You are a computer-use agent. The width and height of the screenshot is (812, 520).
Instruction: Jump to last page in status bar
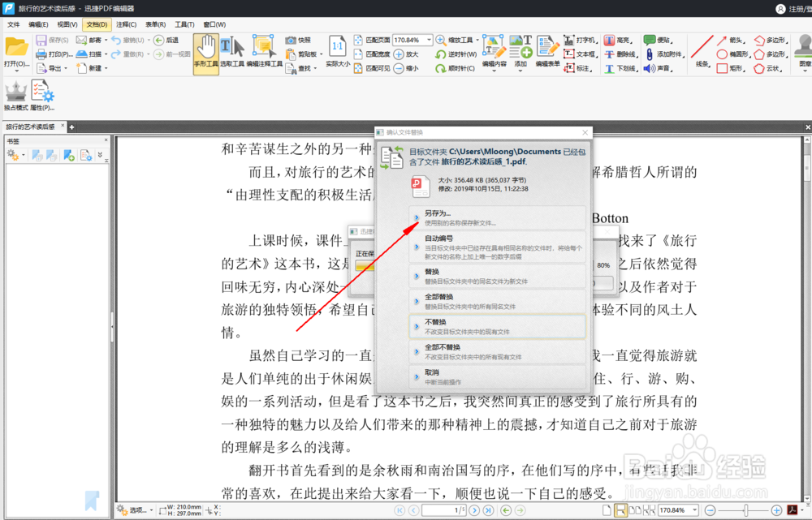click(x=488, y=510)
